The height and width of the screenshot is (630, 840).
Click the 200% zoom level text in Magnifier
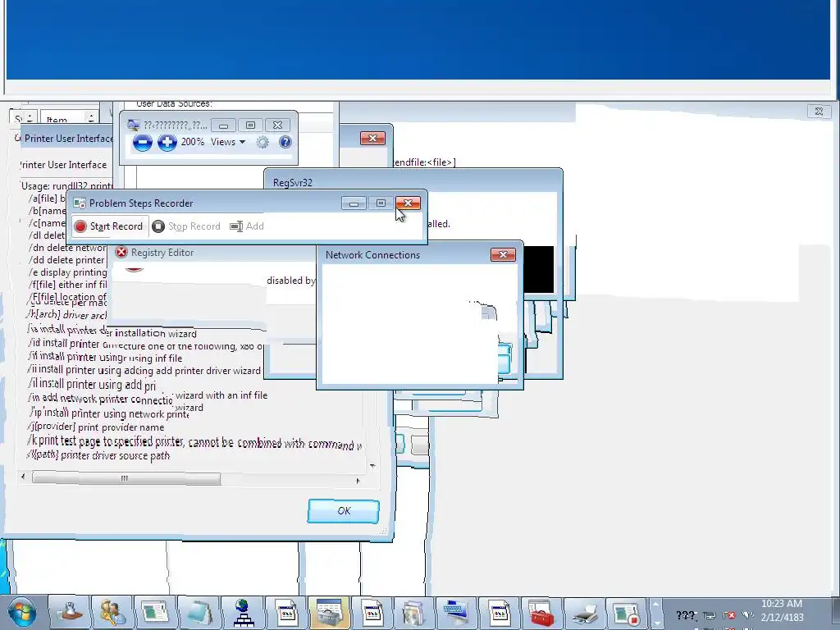pyautogui.click(x=192, y=142)
